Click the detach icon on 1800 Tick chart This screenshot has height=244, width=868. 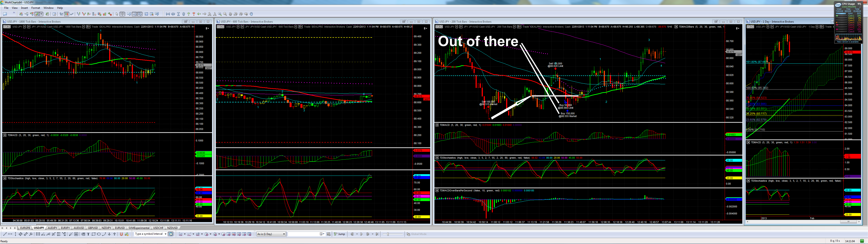click(x=185, y=21)
